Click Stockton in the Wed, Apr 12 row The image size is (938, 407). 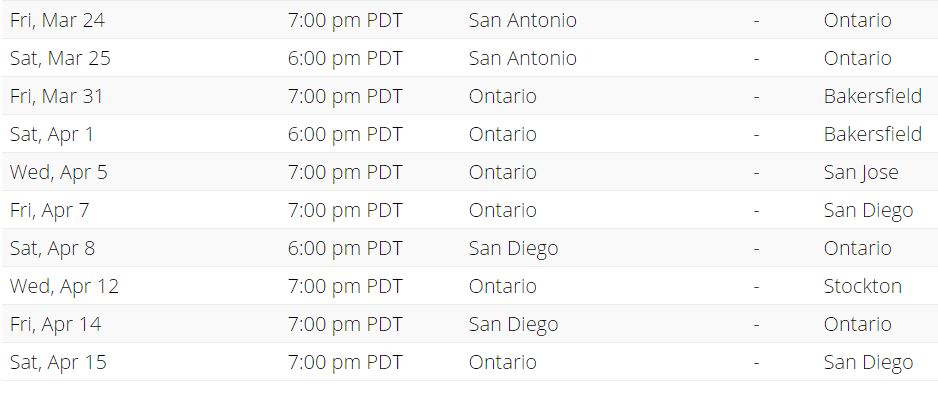[x=863, y=286]
